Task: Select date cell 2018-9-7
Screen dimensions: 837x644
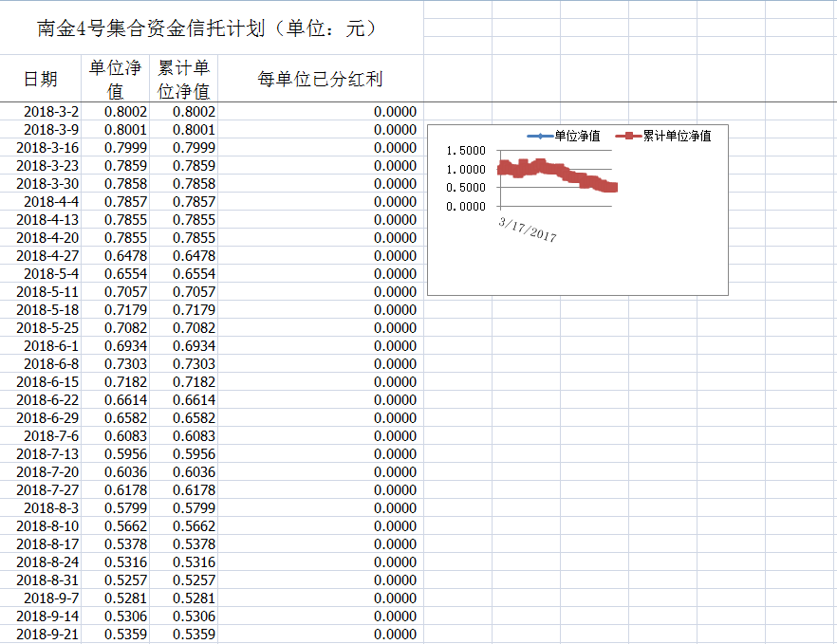Action: coord(41,598)
